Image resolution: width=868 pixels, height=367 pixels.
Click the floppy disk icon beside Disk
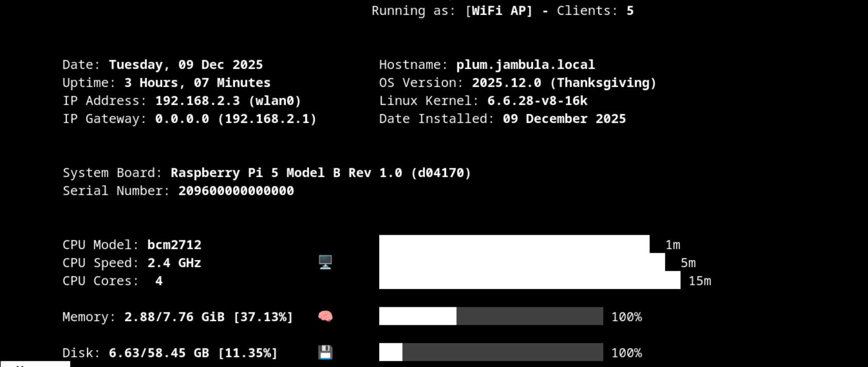[x=325, y=353]
